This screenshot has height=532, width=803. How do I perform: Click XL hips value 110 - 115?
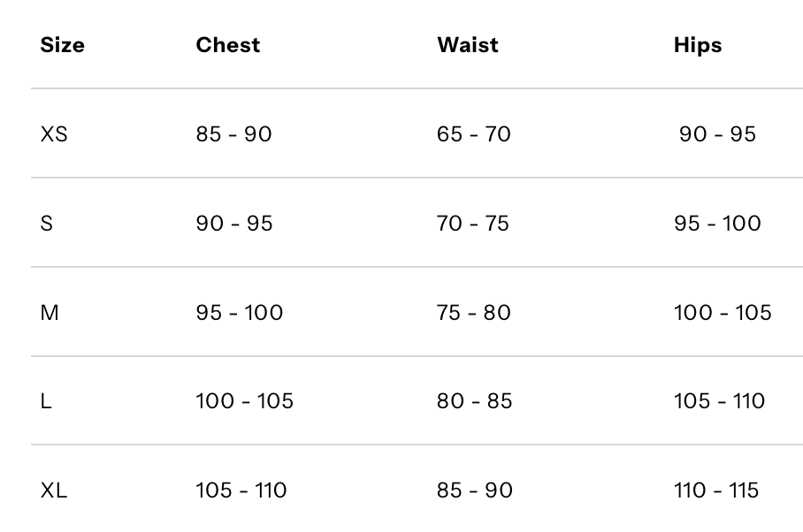coord(716,490)
